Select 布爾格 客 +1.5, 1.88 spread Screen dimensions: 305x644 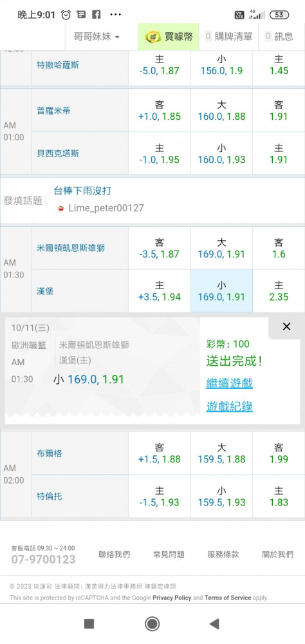[x=160, y=453]
